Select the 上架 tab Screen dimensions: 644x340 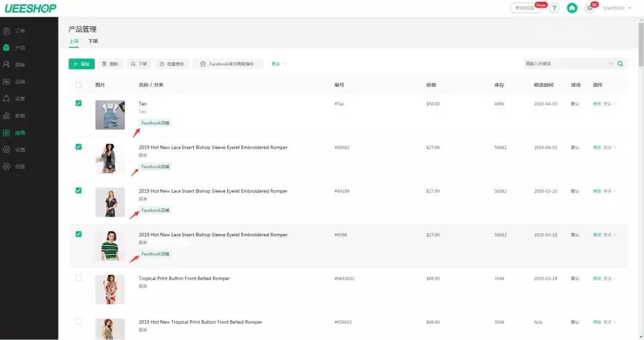[x=73, y=41]
